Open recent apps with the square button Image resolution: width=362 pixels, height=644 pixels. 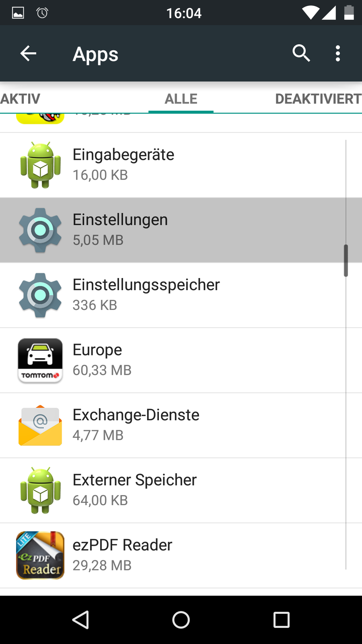[282, 620]
